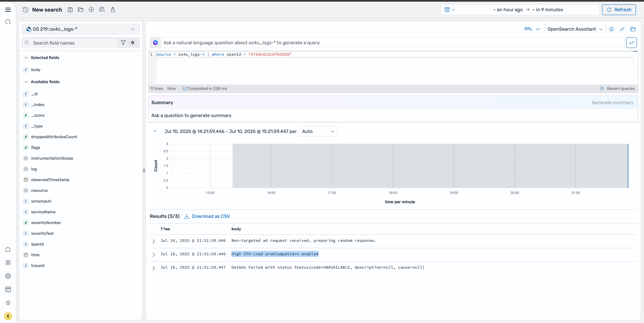Open the PPL language selector
Screen dimensions: 644x323
click(x=532, y=29)
